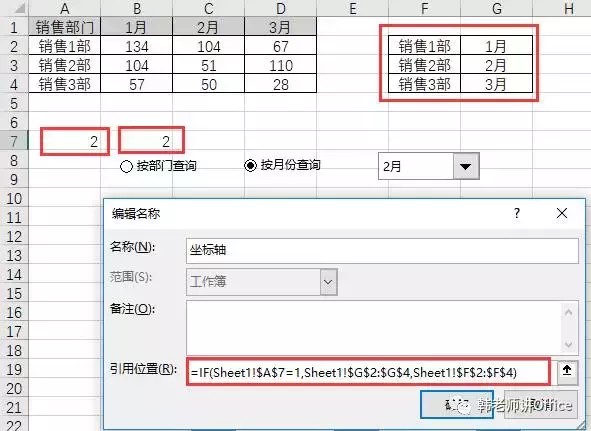Viewport: 591px width, 431px height.
Task: Click cell D2 with value 67
Action: tap(280, 46)
